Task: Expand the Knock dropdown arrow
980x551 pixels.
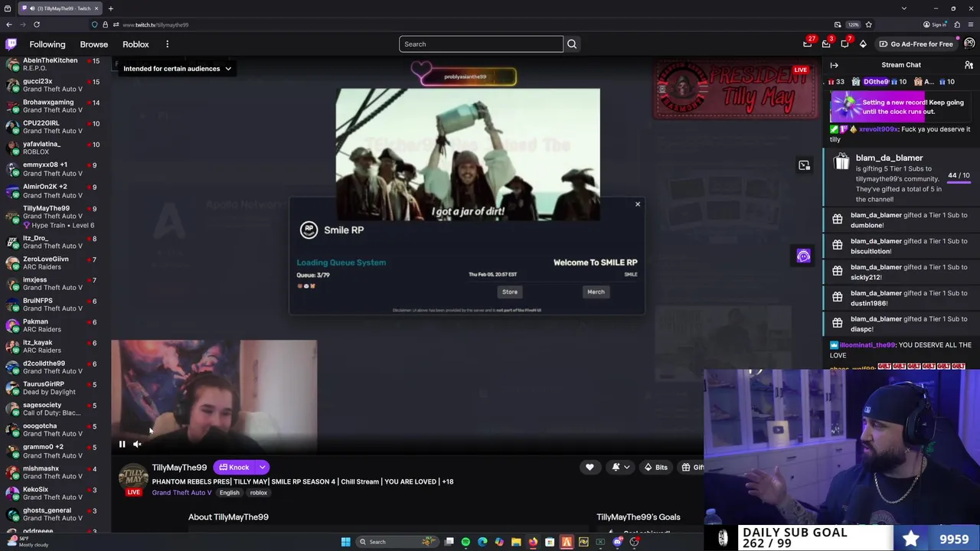Action: [262, 468]
